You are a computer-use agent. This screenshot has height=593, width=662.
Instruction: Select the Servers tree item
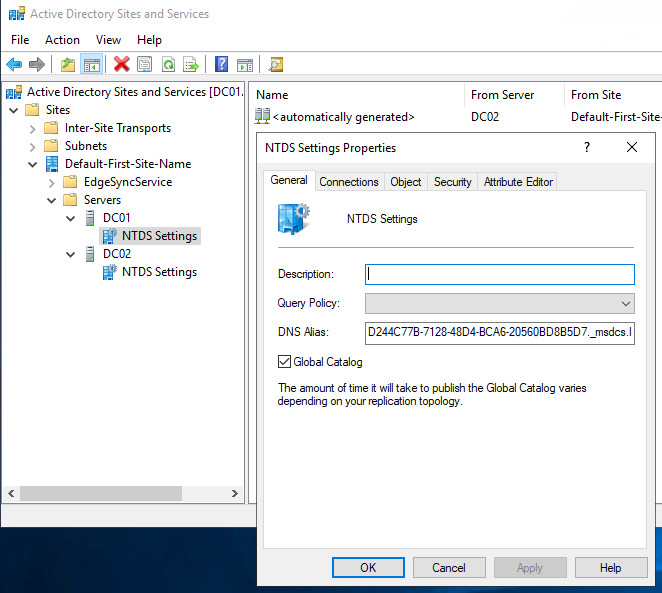coord(102,200)
